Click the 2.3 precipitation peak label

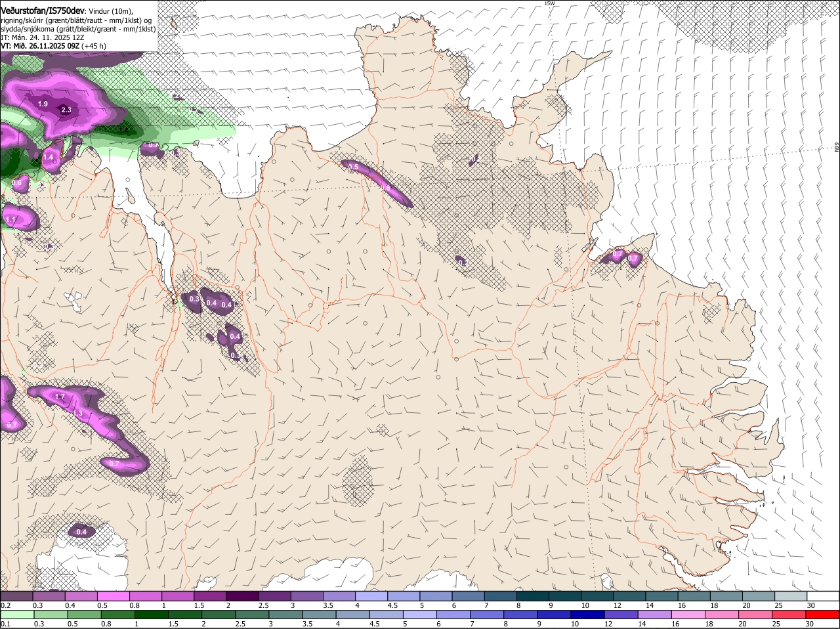(x=66, y=110)
